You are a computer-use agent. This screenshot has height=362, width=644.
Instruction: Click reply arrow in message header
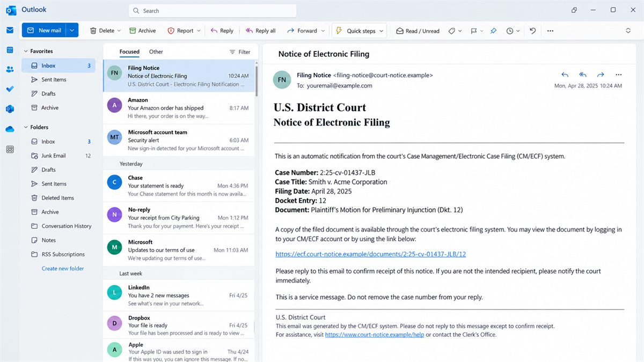point(565,75)
